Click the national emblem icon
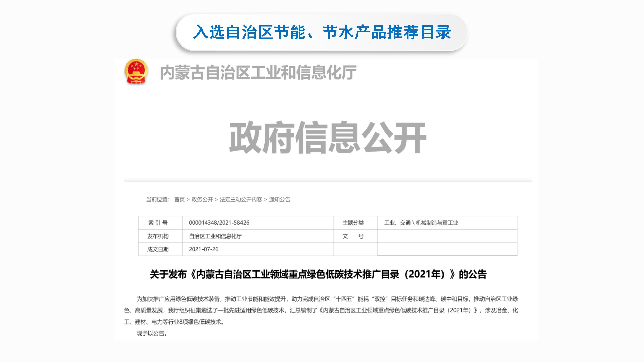 click(x=136, y=71)
